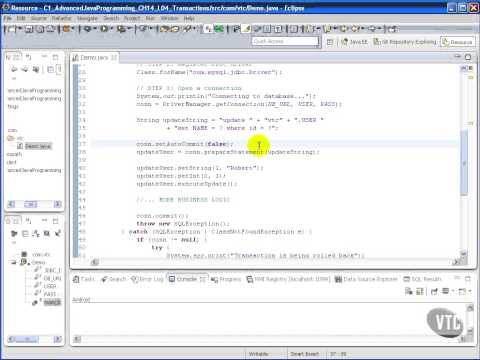Open the Search menu
This screenshot has width=480, height=360.
point(111,18)
